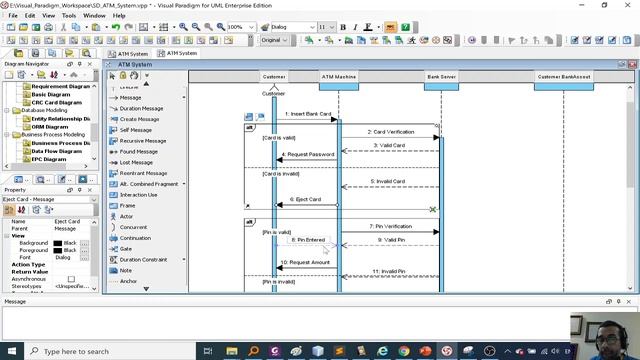Open the Help menu

119,16
